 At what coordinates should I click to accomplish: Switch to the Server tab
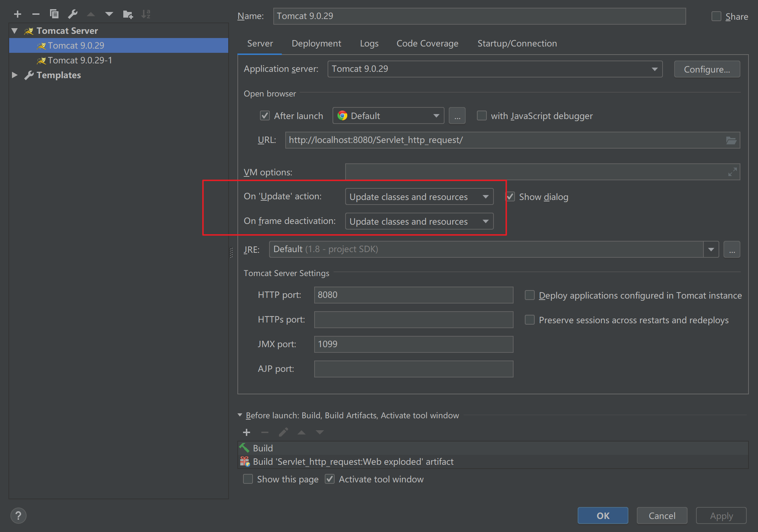coord(260,44)
